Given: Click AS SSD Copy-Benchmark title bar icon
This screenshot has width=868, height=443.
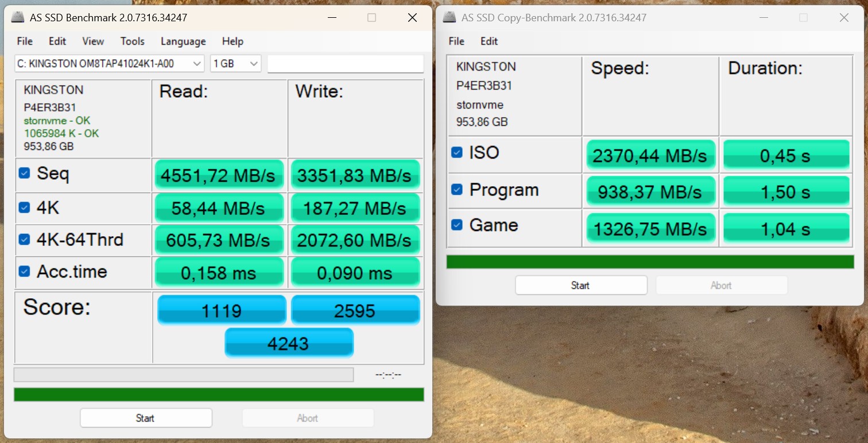Looking at the screenshot, I should [449, 17].
